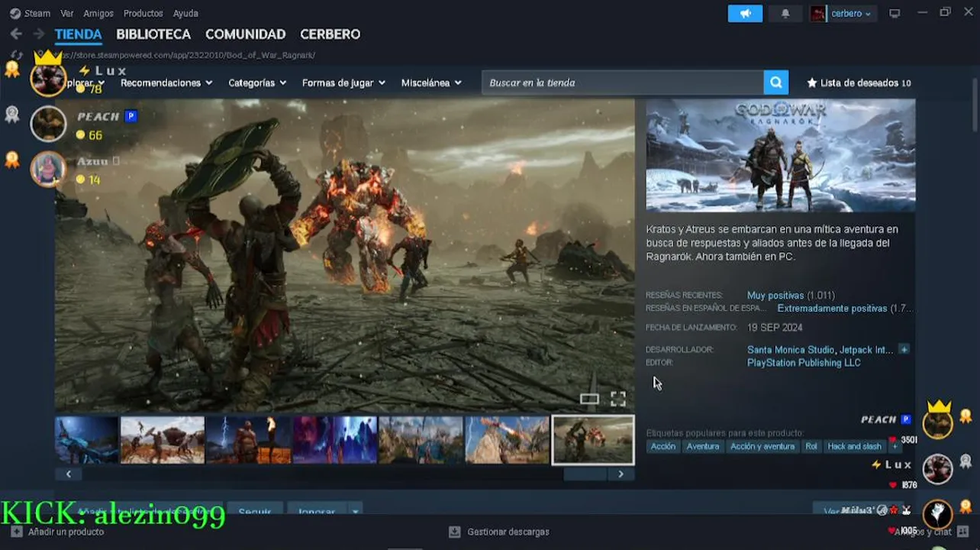Switch to the CERBERO profile tab
The image size is (980, 550).
coord(330,34)
